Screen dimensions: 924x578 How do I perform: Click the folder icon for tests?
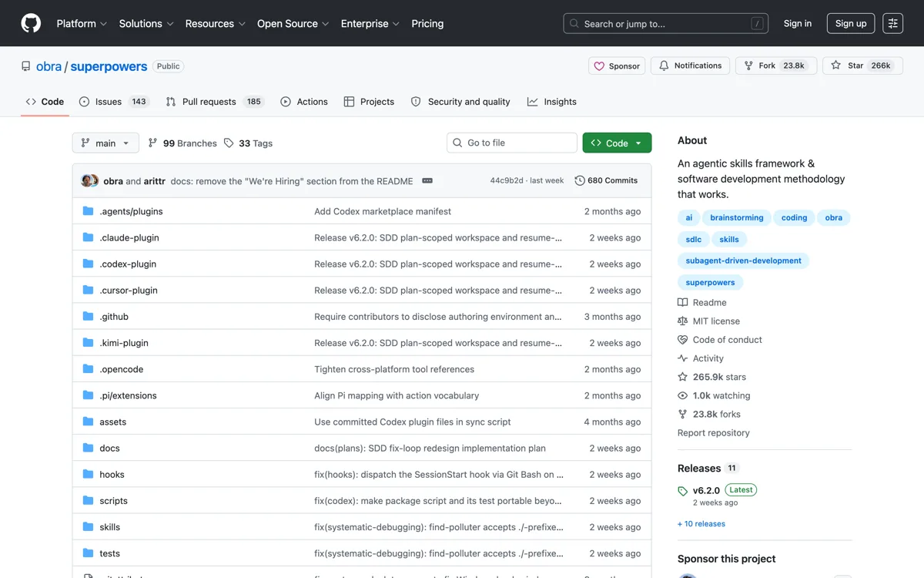point(88,553)
